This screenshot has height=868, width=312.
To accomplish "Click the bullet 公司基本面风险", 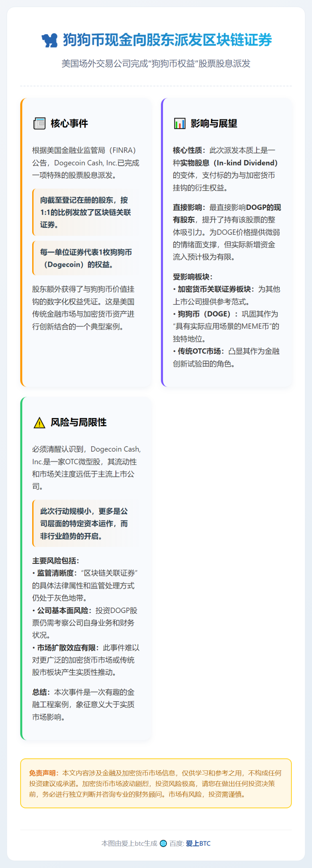I will pyautogui.click(x=85, y=623).
